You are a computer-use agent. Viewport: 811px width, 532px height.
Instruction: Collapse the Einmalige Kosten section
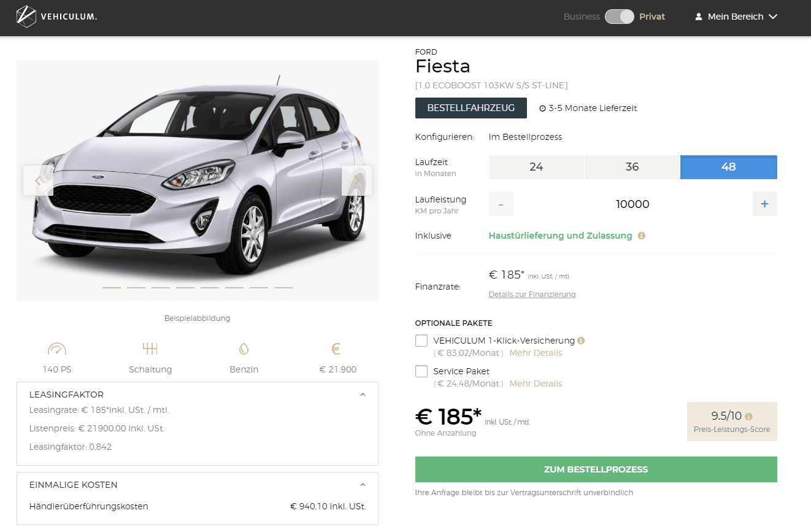(363, 485)
